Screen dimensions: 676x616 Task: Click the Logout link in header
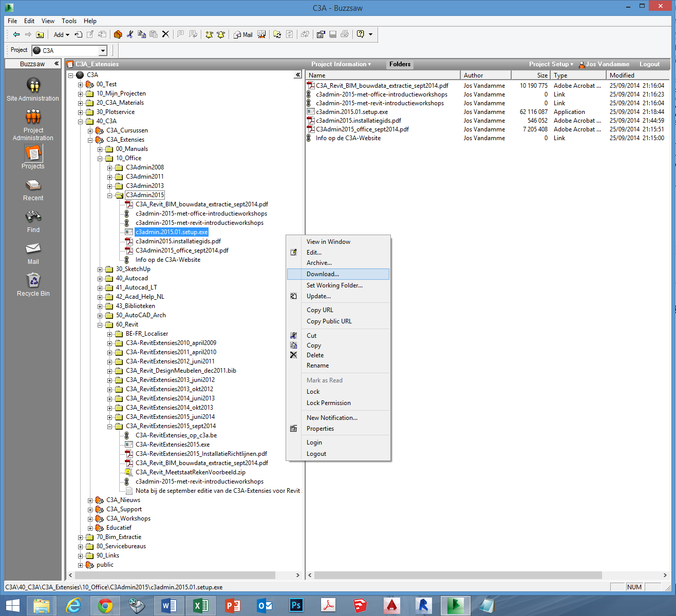(x=649, y=64)
